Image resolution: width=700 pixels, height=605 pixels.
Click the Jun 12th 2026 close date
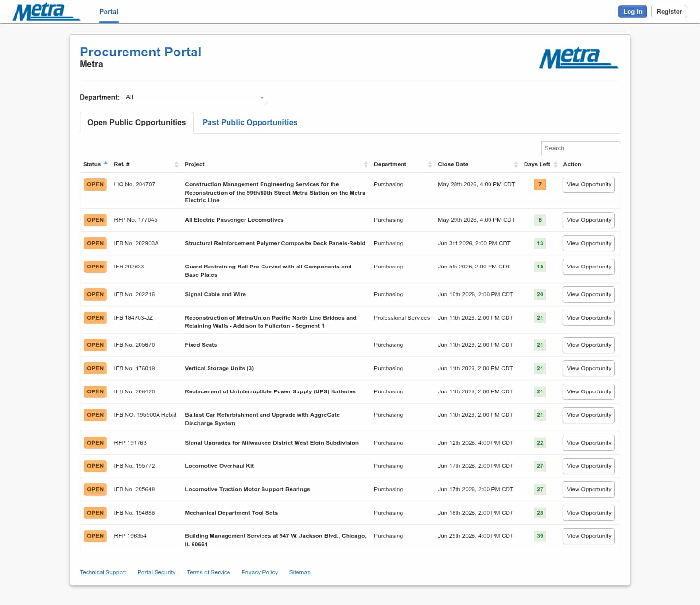pos(475,443)
